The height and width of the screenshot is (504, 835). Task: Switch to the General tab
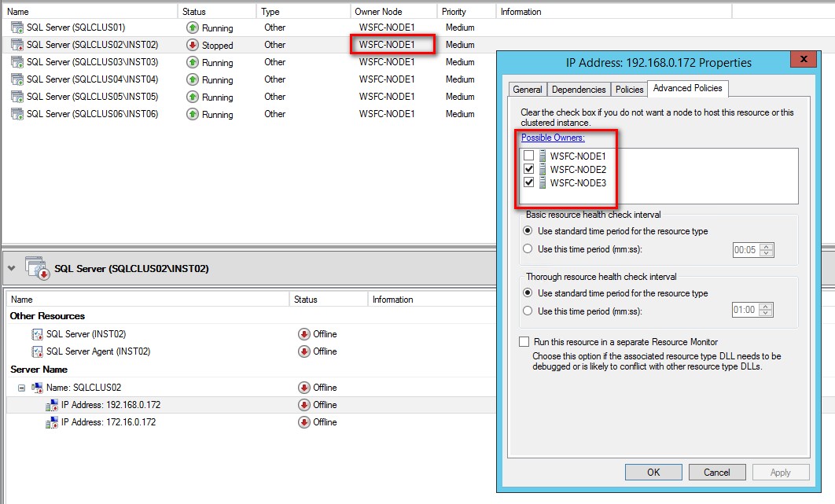[528, 90]
